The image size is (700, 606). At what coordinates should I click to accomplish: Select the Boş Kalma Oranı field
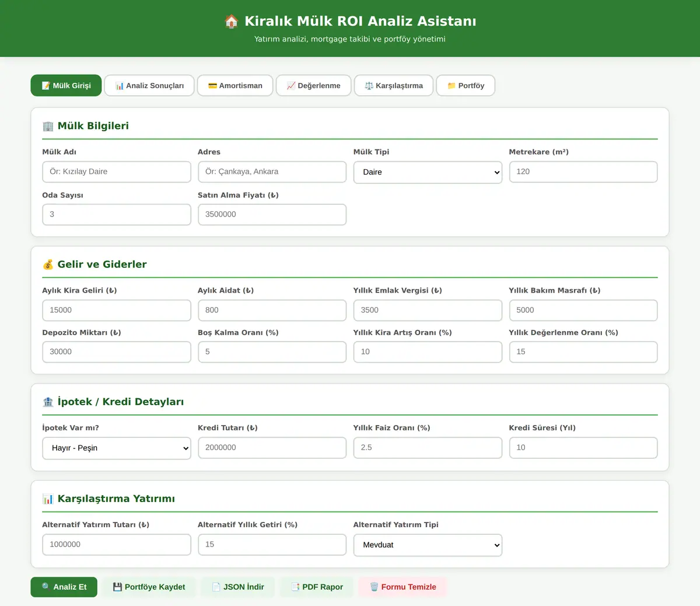(272, 352)
